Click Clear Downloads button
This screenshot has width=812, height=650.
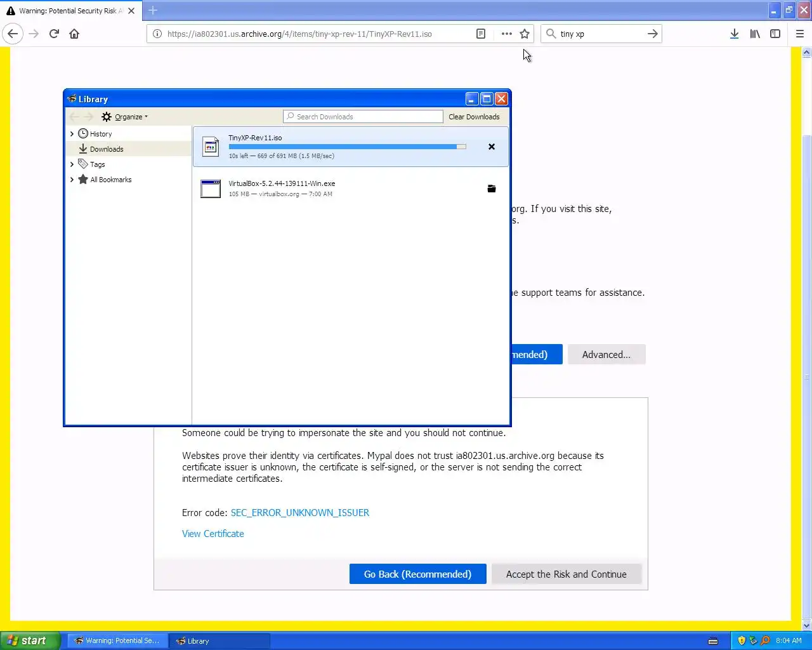coord(474,117)
